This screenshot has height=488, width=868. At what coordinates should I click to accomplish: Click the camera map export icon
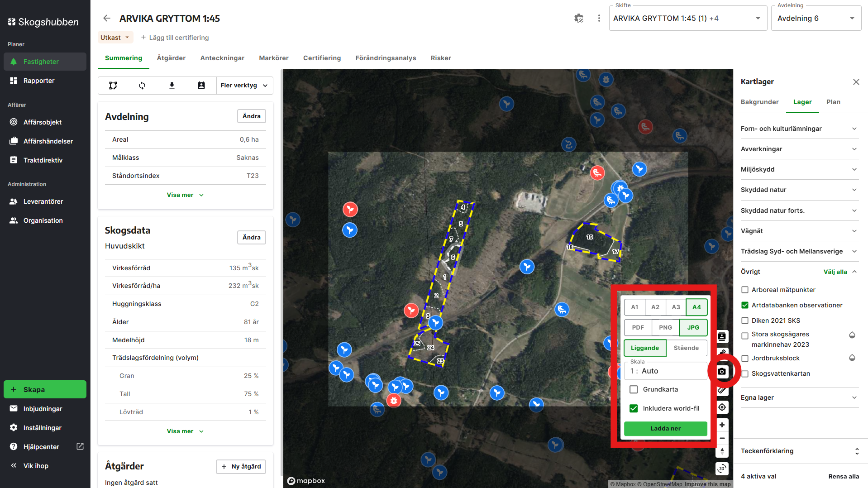(x=722, y=371)
